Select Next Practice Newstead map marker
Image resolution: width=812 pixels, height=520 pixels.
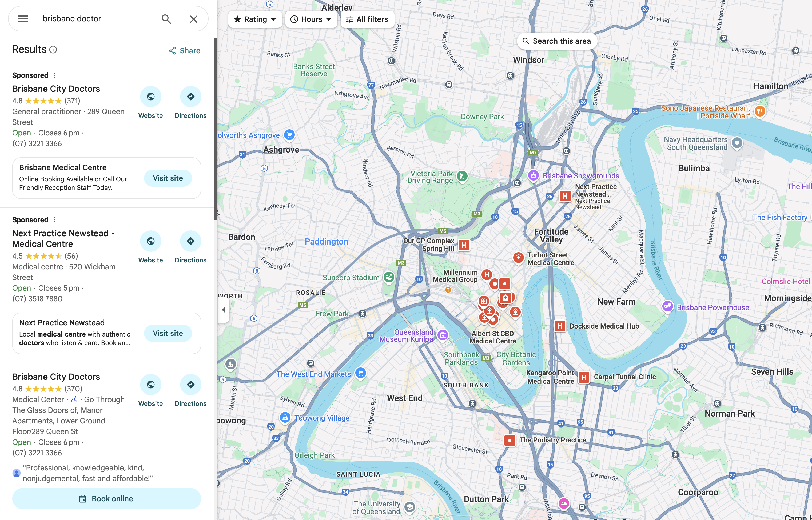point(565,196)
